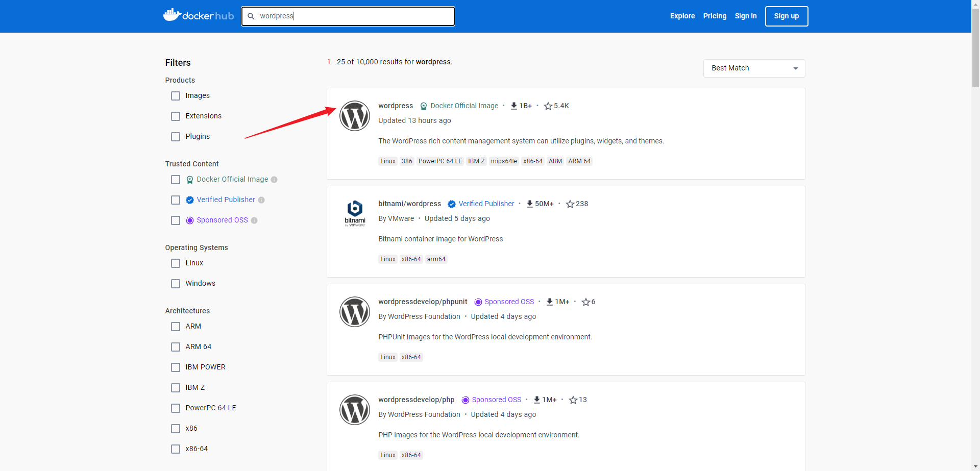The width and height of the screenshot is (980, 471).
Task: Select the ARM architecture checkbox
Action: pyautogui.click(x=176, y=327)
